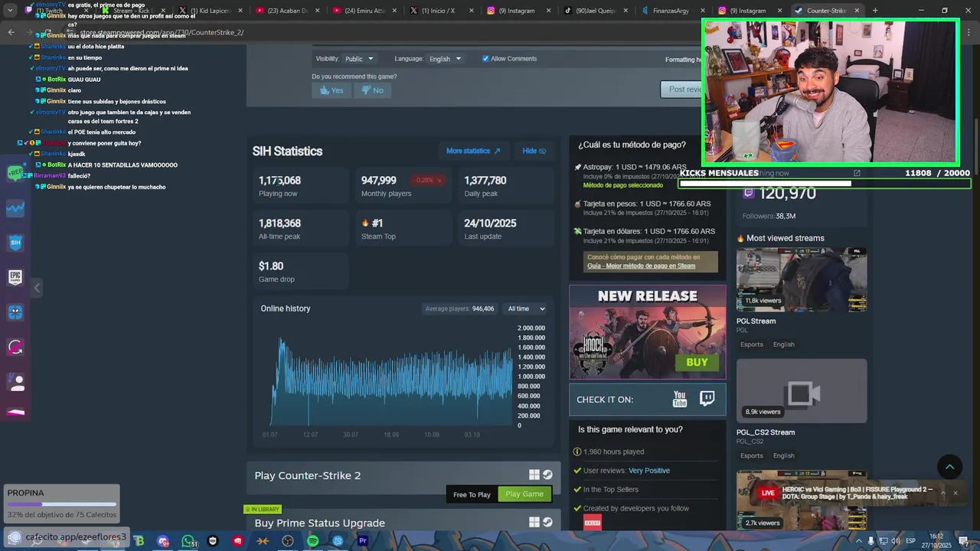This screenshot has height=551, width=980.
Task: Click the YouTube icon under Check it on
Action: pos(680,399)
